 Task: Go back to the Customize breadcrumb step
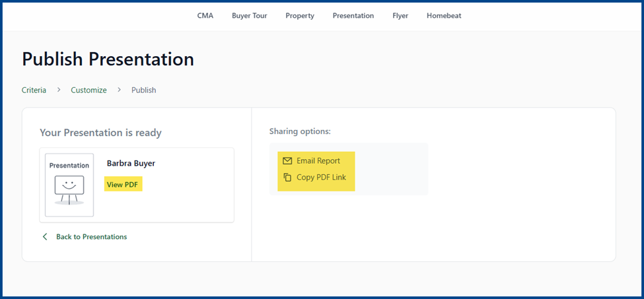pos(89,90)
